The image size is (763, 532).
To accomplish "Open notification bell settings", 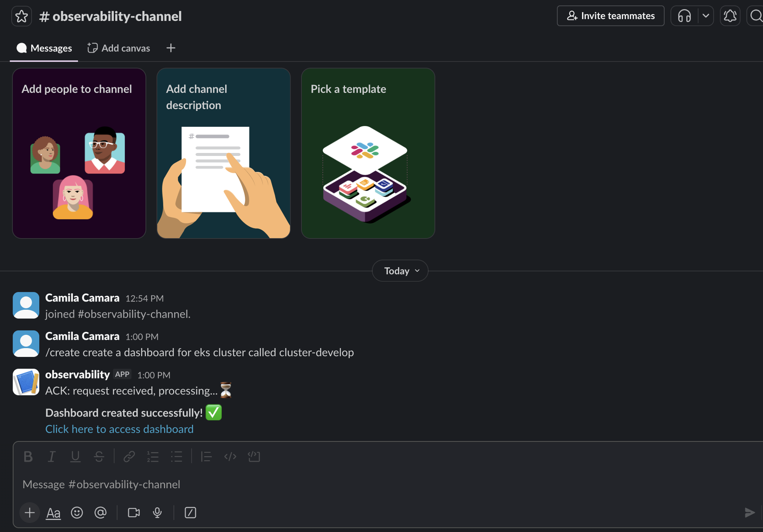I will pos(730,16).
